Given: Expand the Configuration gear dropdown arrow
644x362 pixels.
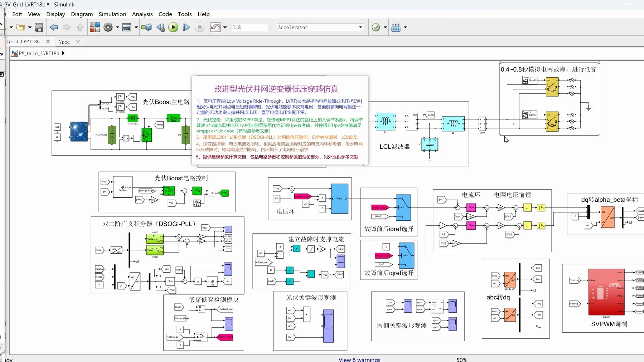Looking at the screenshot, I should [117, 27].
